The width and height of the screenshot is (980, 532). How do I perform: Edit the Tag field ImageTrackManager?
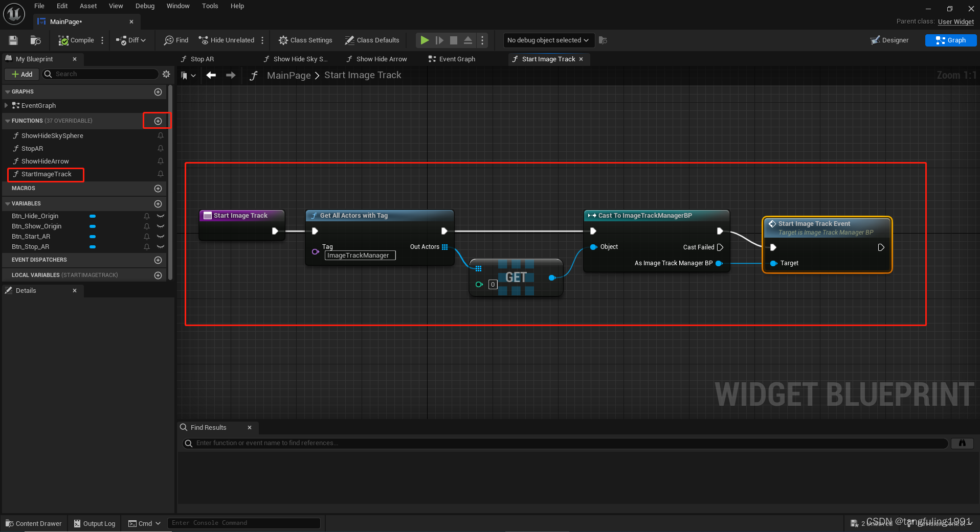[x=360, y=256]
